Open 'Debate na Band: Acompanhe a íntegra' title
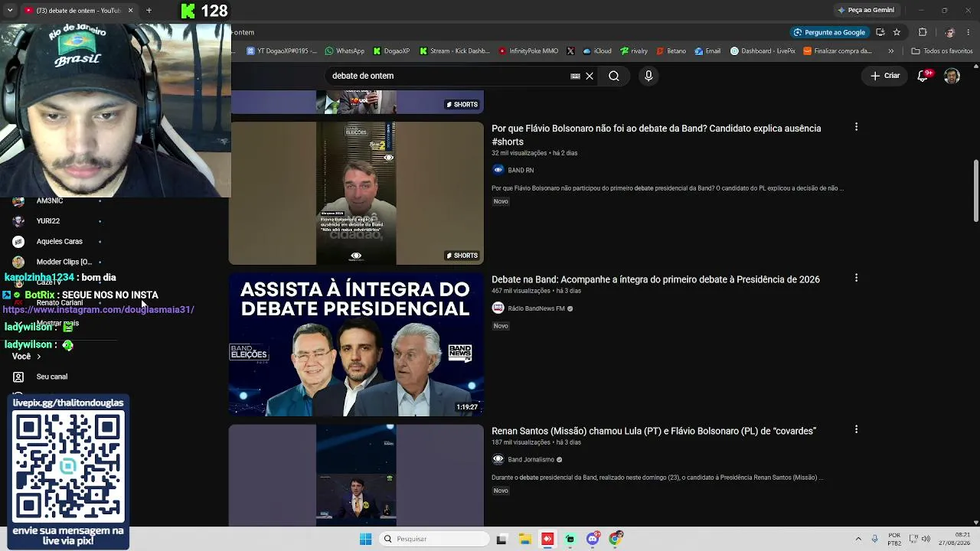 point(655,279)
